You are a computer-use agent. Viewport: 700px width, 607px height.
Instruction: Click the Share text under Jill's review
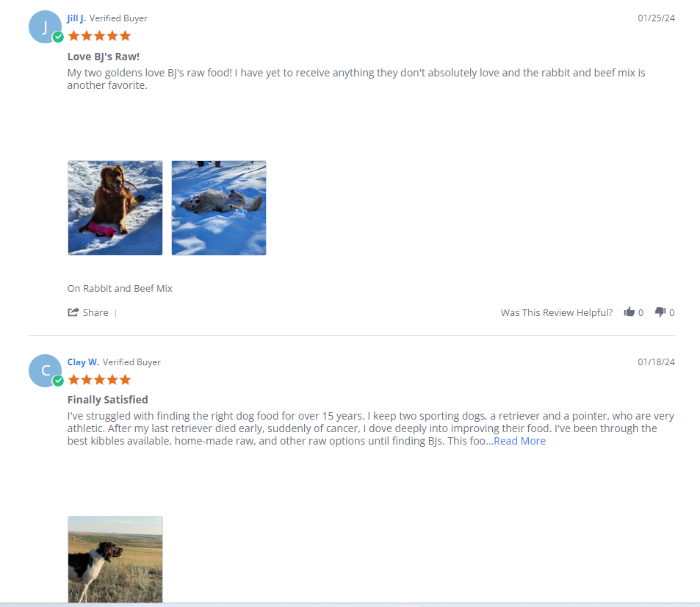(x=95, y=312)
